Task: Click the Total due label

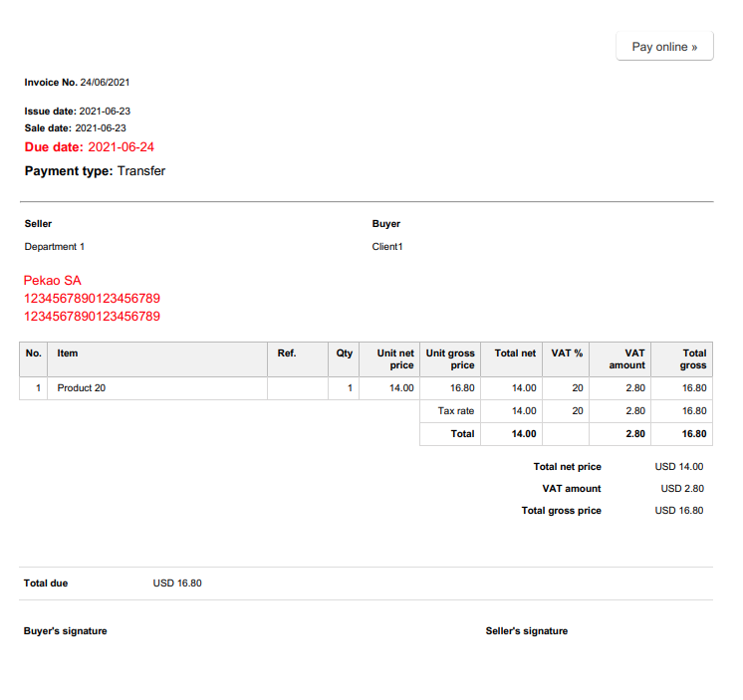Action: (x=46, y=583)
